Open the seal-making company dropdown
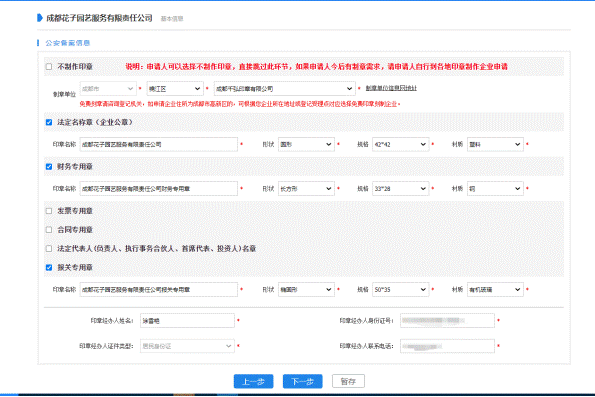 click(x=285, y=89)
